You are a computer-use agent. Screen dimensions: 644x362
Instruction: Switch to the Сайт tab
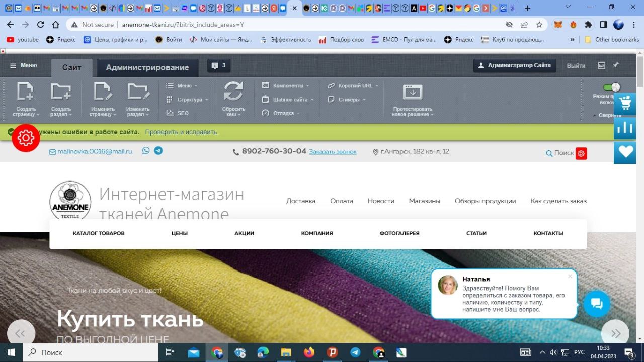click(x=72, y=68)
